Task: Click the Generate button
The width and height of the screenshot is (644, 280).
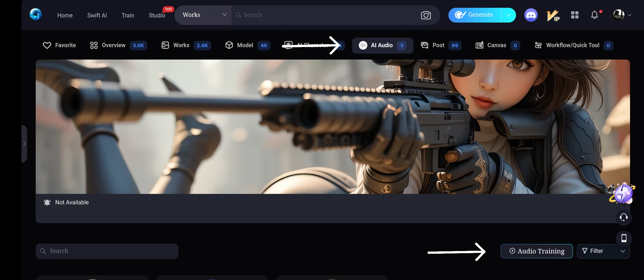Action: 475,15
